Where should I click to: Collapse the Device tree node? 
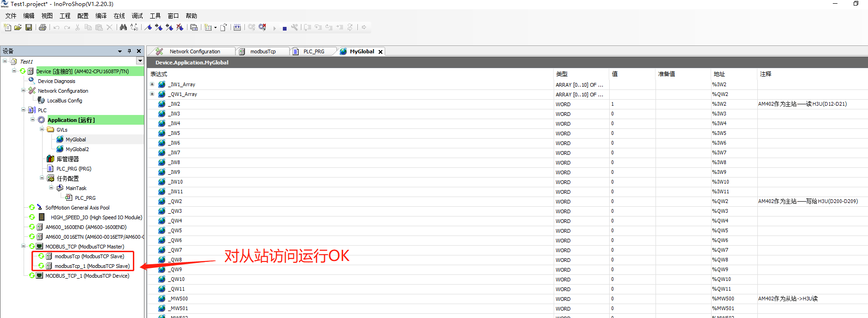[14, 71]
